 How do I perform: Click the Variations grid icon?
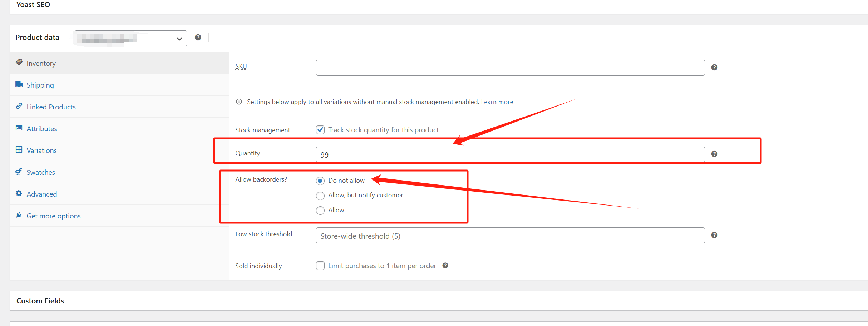(x=19, y=149)
